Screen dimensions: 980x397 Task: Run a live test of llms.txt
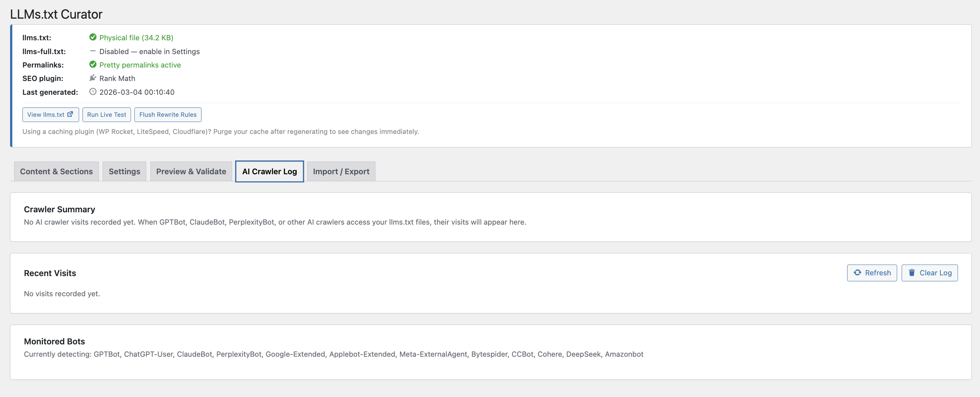tap(106, 114)
